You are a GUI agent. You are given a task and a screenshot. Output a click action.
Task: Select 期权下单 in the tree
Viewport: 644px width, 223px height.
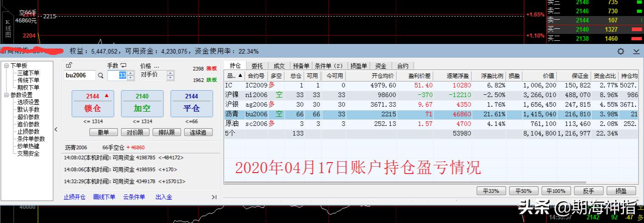[x=28, y=87]
